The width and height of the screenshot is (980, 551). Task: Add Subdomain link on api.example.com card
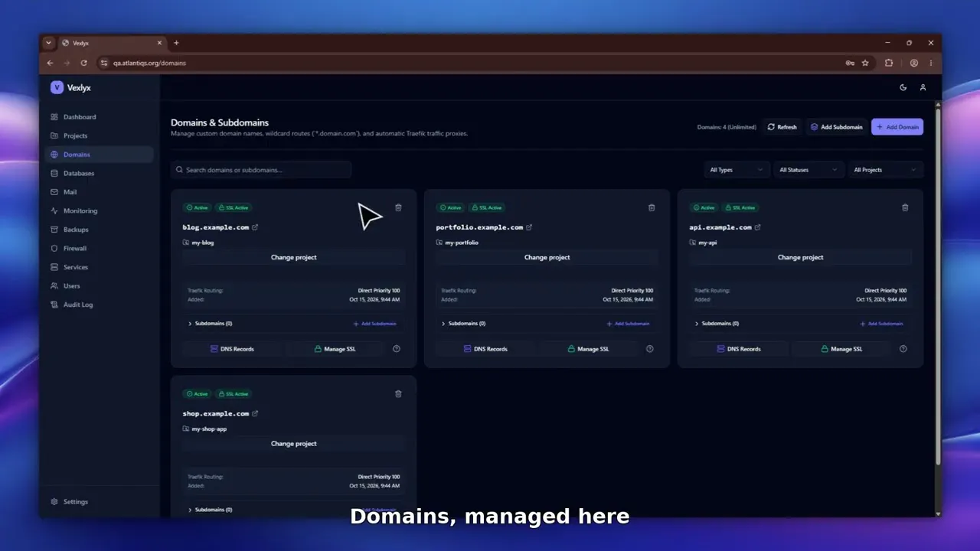coord(882,324)
